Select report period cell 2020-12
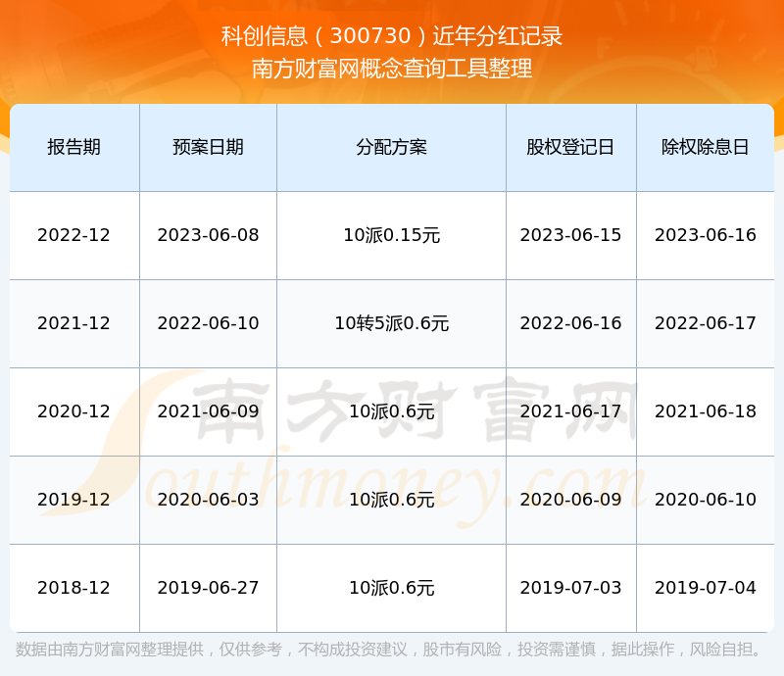Viewport: 784px width, 676px height. pyautogui.click(x=74, y=411)
